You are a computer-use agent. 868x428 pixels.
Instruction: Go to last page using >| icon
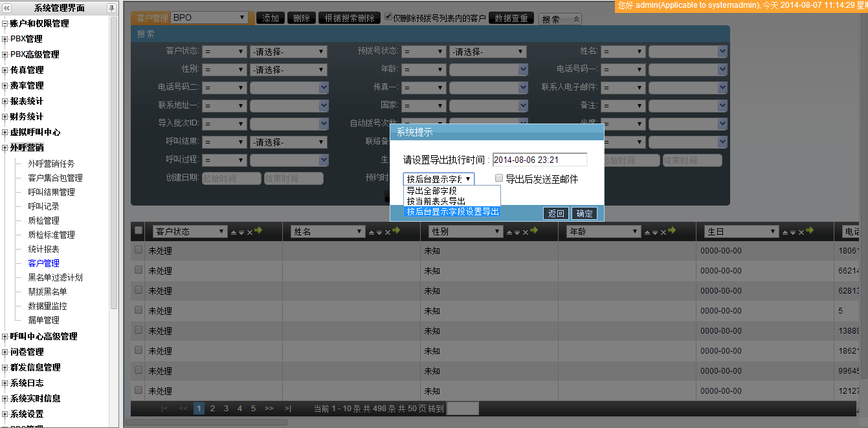click(287, 409)
